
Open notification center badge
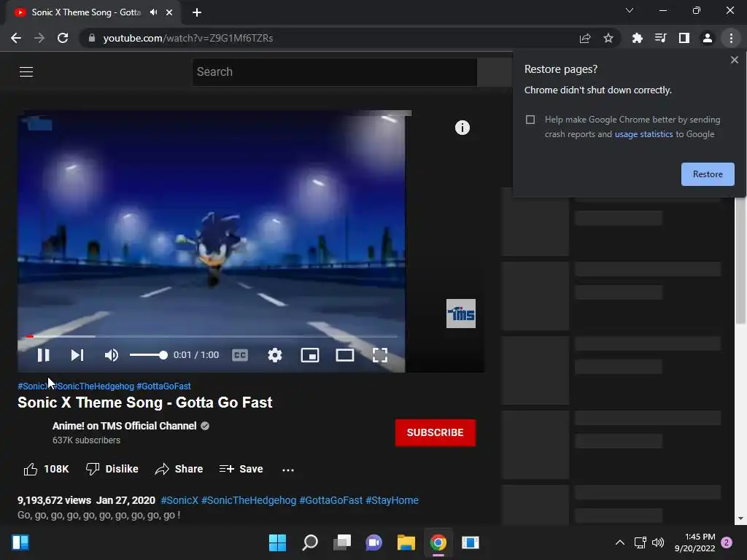[727, 542]
